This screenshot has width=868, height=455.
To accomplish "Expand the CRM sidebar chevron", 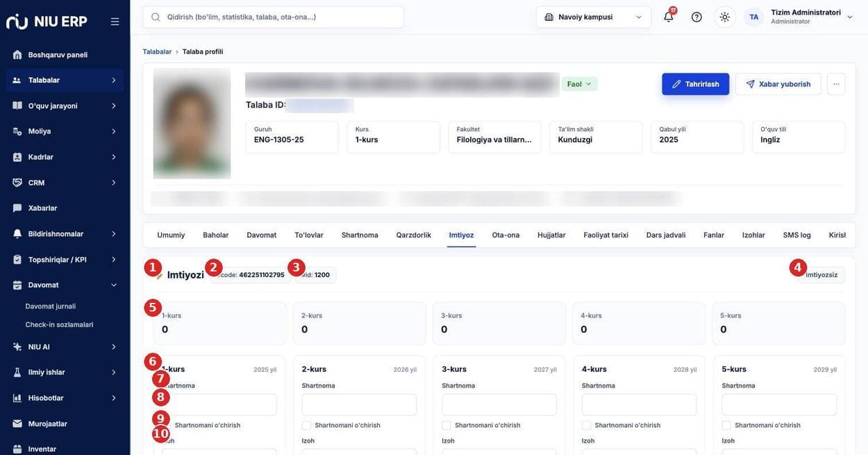I will pyautogui.click(x=114, y=183).
